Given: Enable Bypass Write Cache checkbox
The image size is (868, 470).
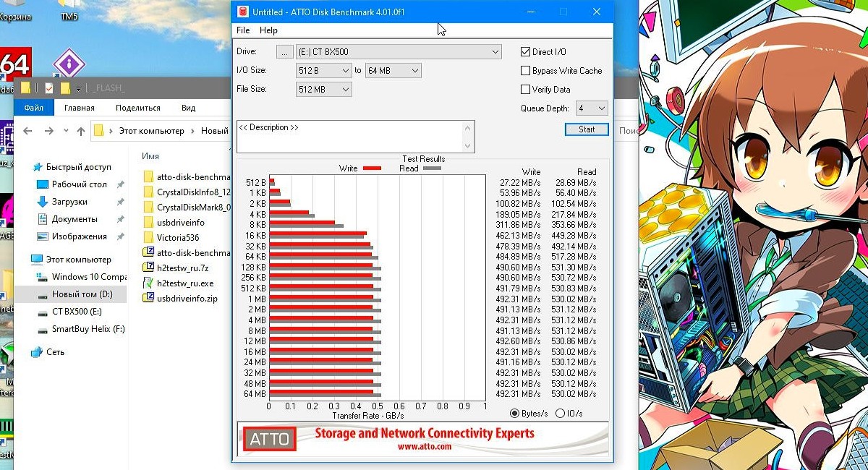Looking at the screenshot, I should [526, 71].
